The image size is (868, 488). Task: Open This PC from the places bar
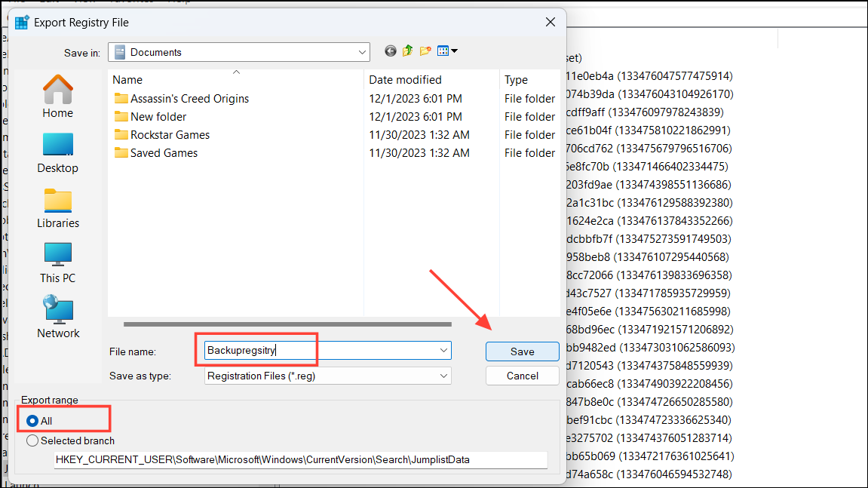click(x=57, y=260)
